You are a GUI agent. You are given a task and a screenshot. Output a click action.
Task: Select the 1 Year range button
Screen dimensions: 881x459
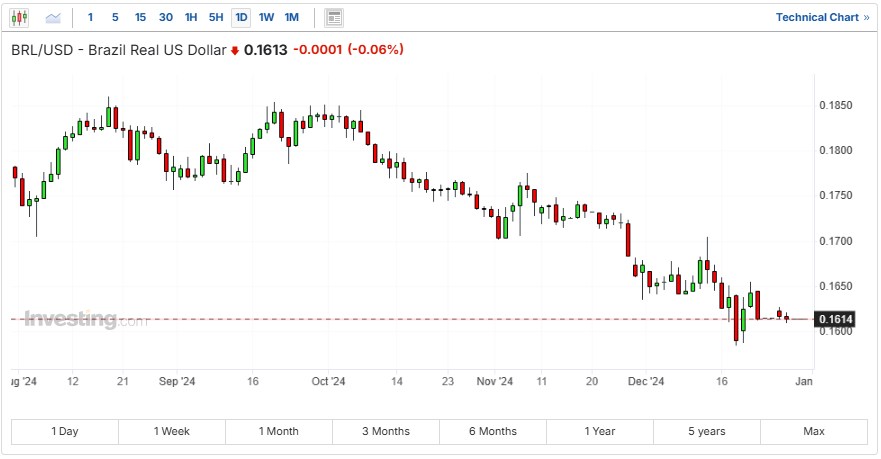pyautogui.click(x=600, y=431)
